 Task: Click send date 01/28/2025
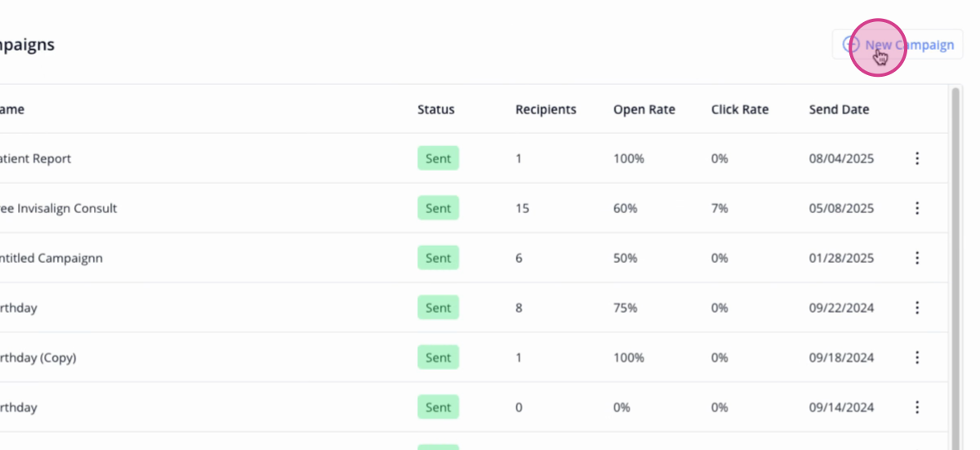(841, 258)
